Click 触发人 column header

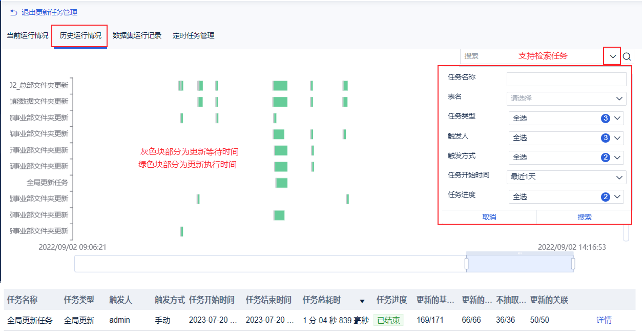121,300
